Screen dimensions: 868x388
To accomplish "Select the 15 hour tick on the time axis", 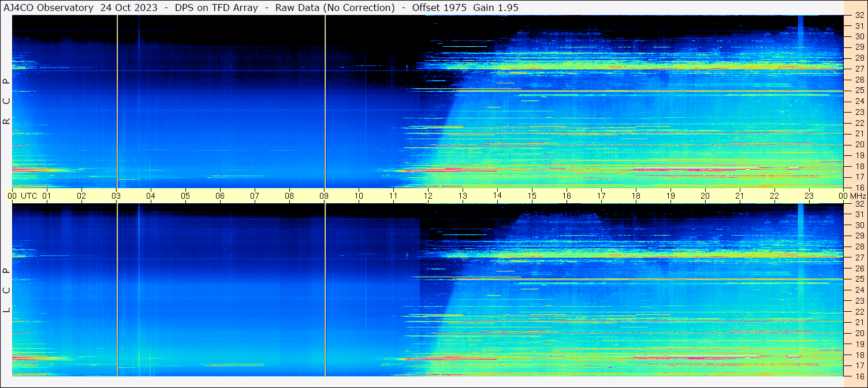I will (x=532, y=196).
